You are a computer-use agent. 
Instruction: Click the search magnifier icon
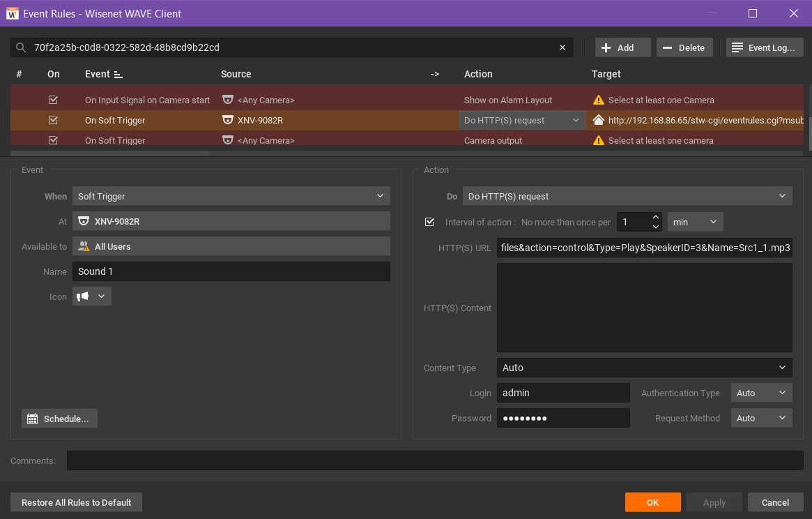[21, 47]
